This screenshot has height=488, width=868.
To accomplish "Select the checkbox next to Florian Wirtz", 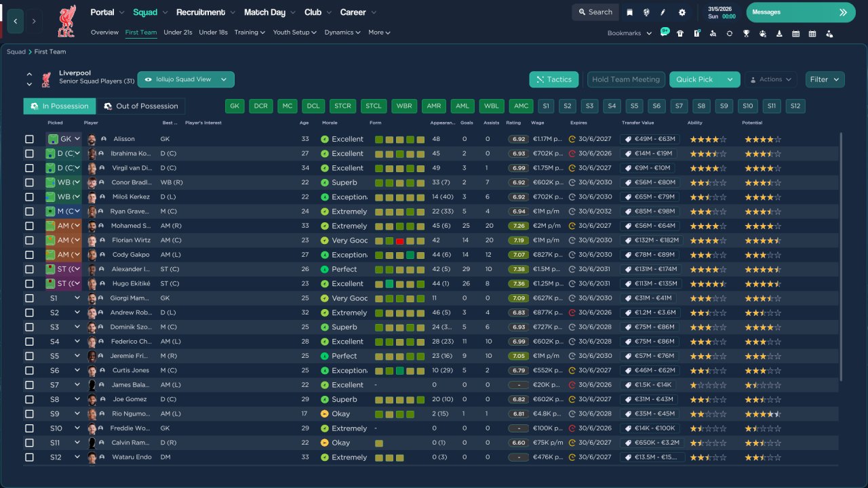I will click(x=29, y=240).
